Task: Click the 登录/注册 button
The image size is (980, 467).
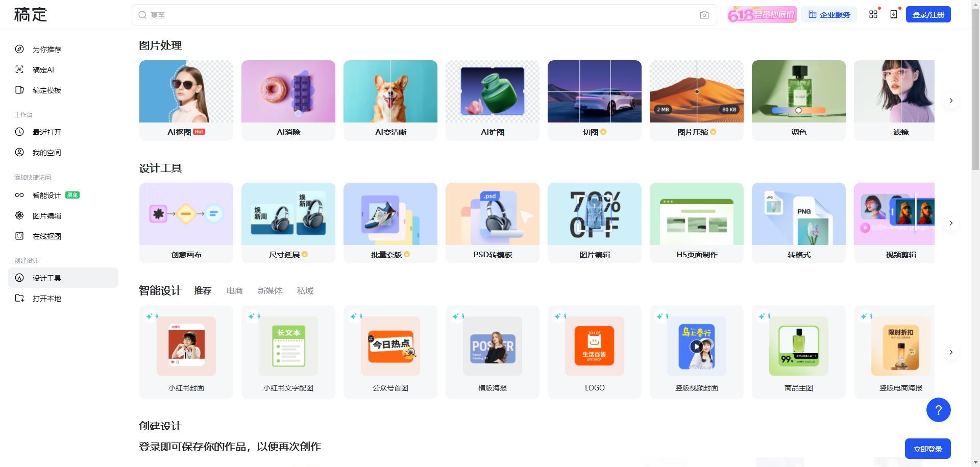Action: (928, 14)
